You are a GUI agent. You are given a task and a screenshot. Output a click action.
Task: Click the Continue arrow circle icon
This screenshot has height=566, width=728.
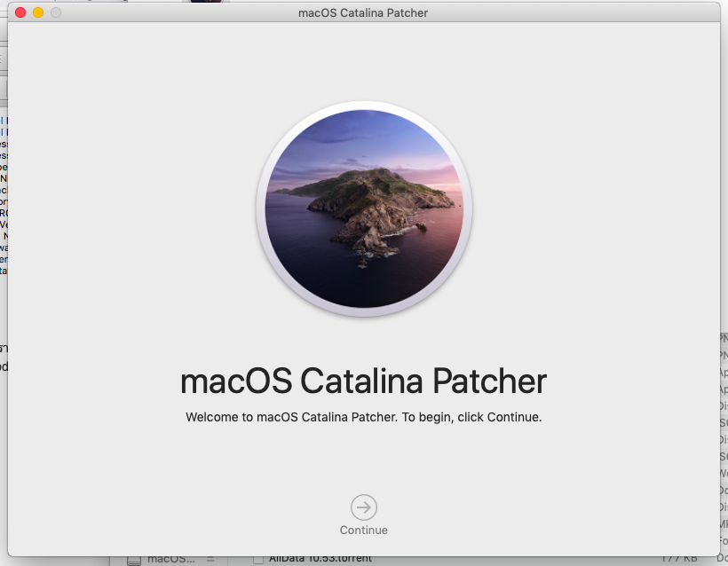click(364, 507)
